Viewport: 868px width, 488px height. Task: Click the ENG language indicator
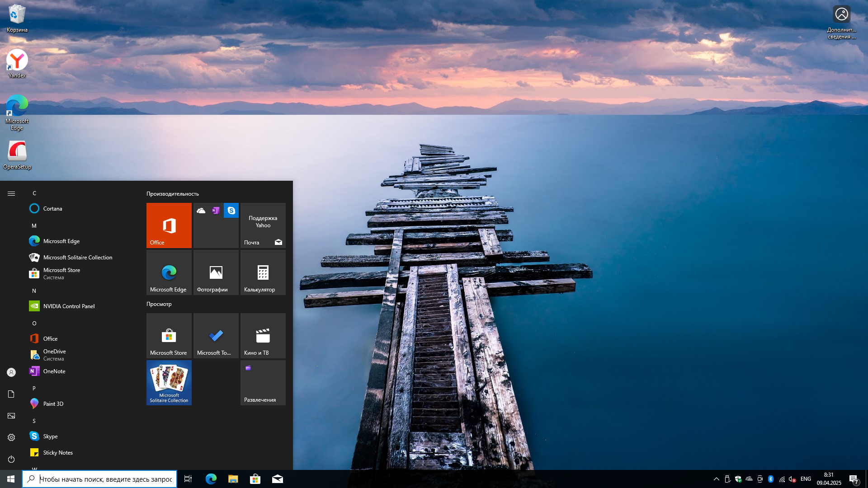tap(806, 479)
